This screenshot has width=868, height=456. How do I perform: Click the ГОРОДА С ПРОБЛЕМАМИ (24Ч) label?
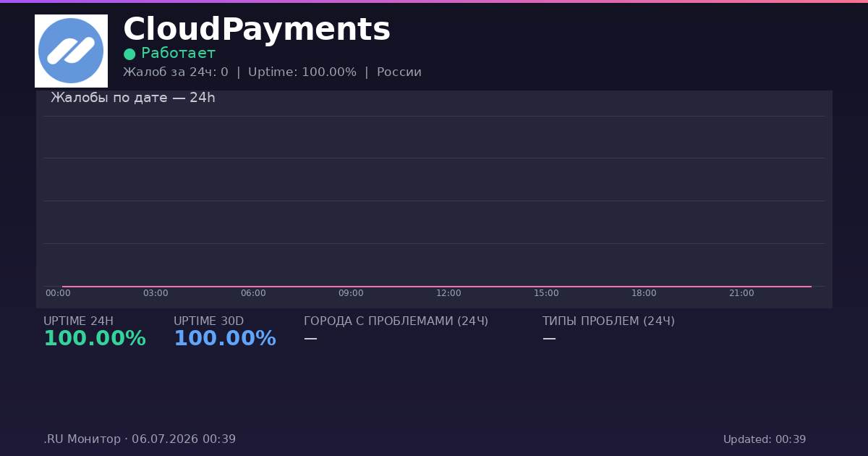(x=396, y=321)
